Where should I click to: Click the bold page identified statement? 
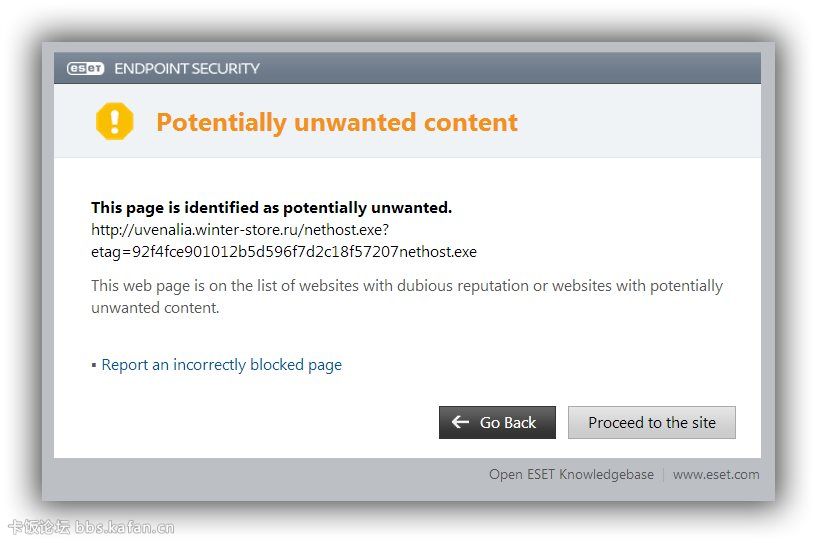click(271, 208)
